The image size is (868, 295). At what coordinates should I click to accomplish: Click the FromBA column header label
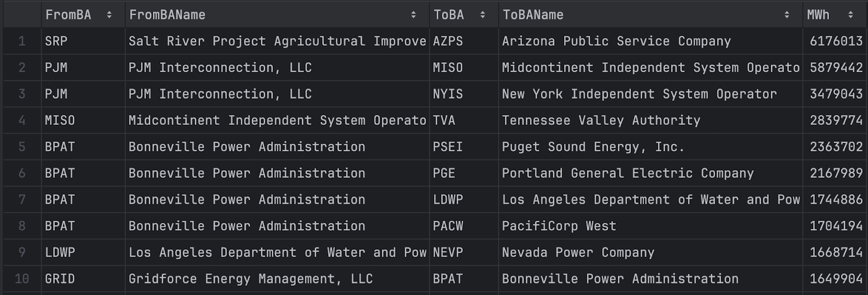68,15
